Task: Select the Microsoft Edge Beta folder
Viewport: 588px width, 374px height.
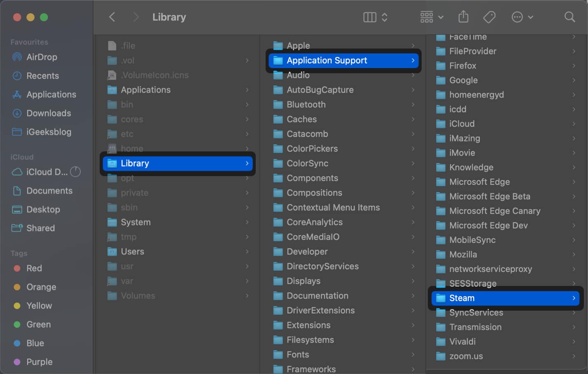Action: pos(505,197)
